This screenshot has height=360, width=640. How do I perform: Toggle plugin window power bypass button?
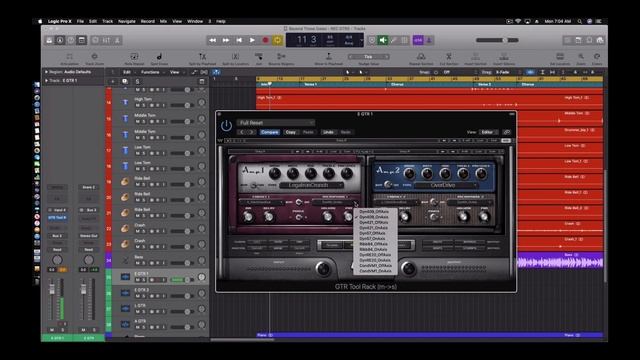click(226, 126)
